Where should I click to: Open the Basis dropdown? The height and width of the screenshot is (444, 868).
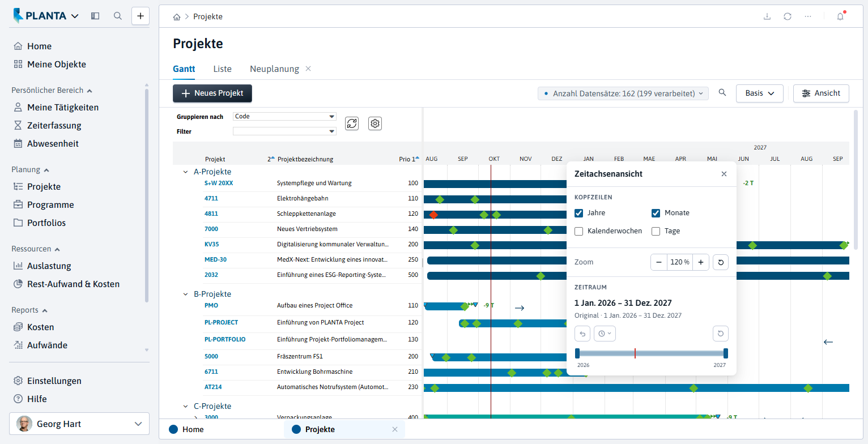759,93
